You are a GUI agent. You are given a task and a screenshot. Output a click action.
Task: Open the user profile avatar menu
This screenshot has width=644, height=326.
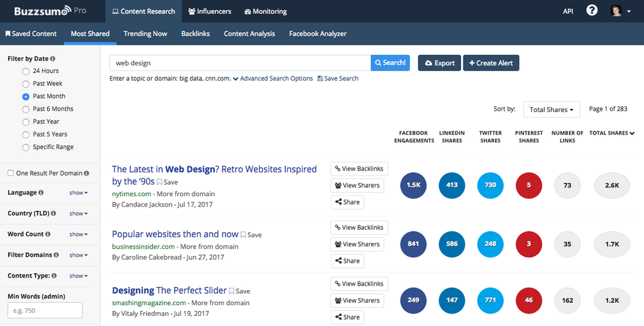(620, 11)
